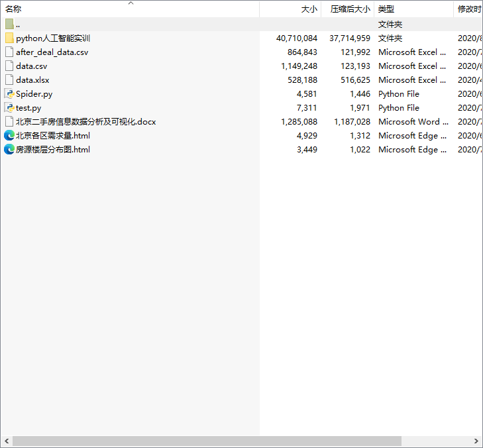
Task: Click size value 528,188
Action: point(302,80)
